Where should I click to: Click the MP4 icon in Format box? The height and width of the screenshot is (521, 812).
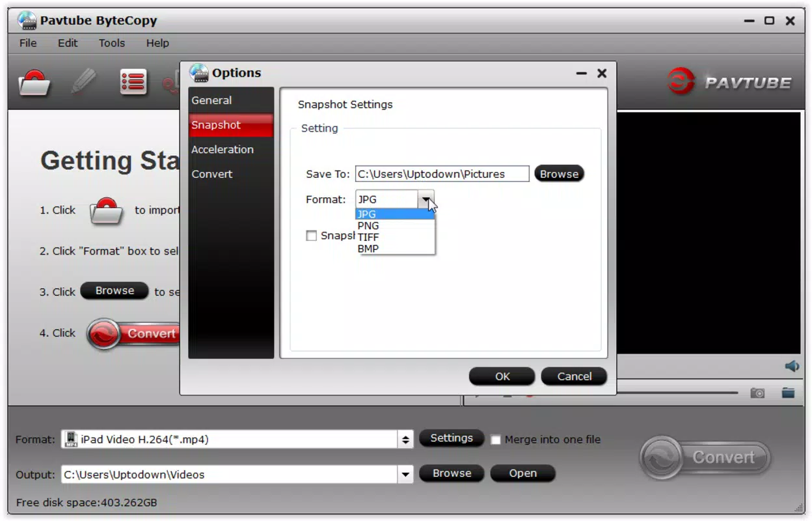tap(71, 440)
